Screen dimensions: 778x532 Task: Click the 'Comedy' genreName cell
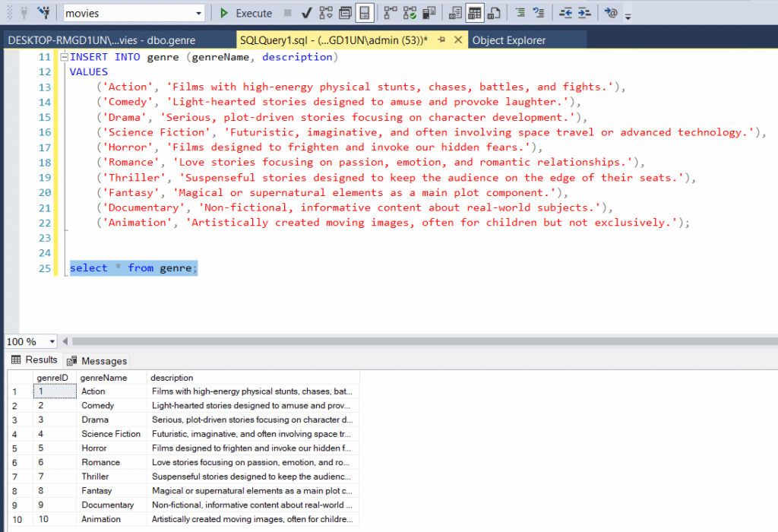coord(112,405)
